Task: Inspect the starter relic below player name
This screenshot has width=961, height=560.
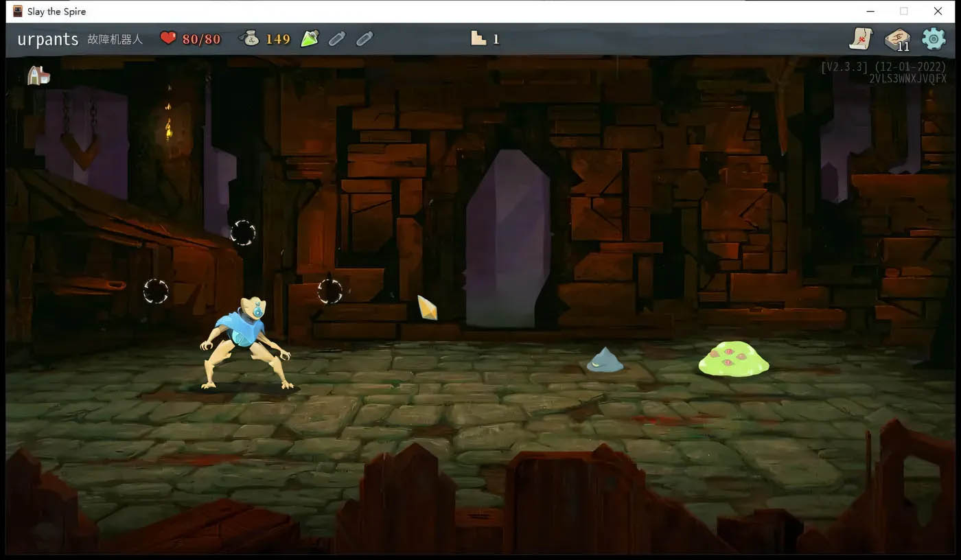Action: point(38,75)
